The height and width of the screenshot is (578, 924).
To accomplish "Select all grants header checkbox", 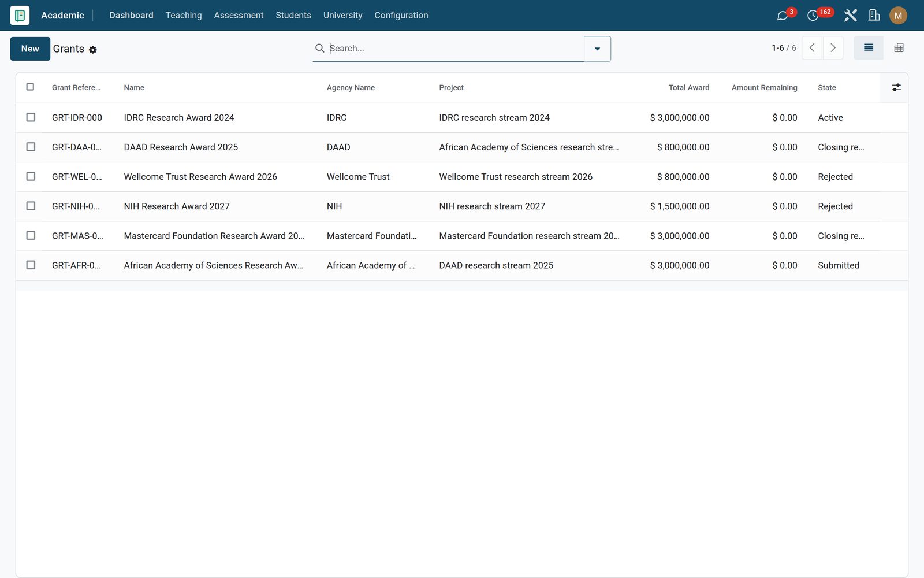I will [x=31, y=87].
